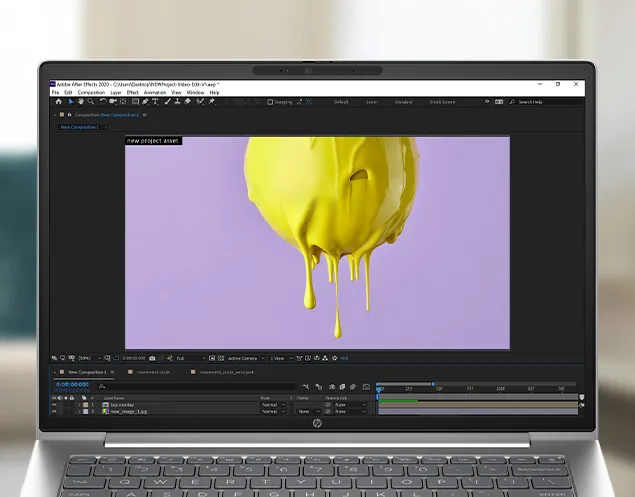Select the Home tool icon in toolbar

(x=58, y=102)
